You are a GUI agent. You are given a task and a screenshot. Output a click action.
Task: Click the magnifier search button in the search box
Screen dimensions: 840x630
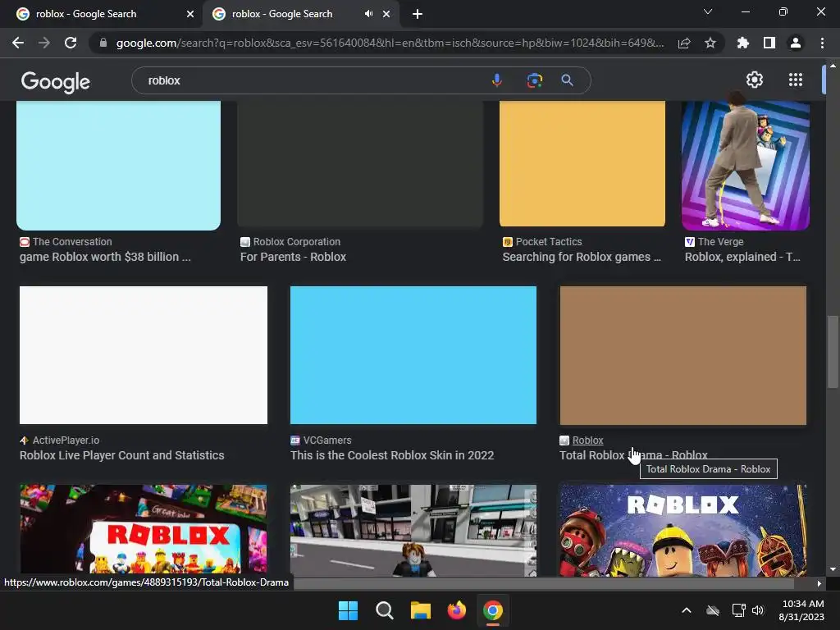click(568, 80)
